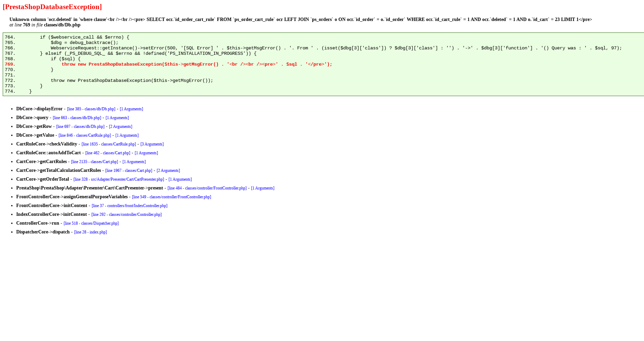Image resolution: width=644 pixels, height=341 pixels.
Task: Open the line 292 Controller.php link
Action: (x=126, y=214)
